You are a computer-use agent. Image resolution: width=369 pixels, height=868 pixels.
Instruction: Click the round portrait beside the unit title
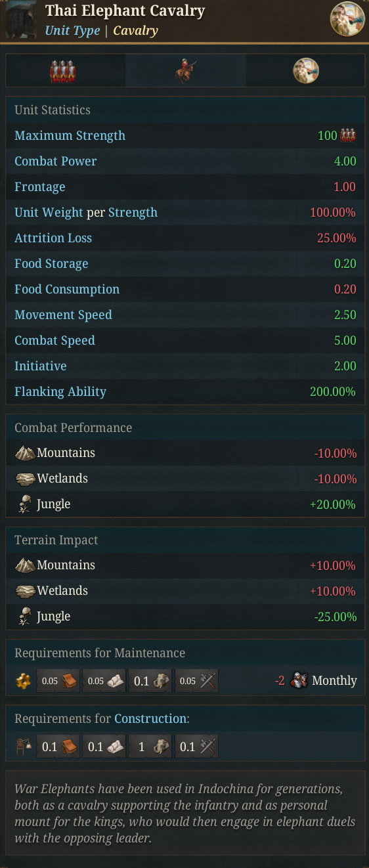(347, 19)
